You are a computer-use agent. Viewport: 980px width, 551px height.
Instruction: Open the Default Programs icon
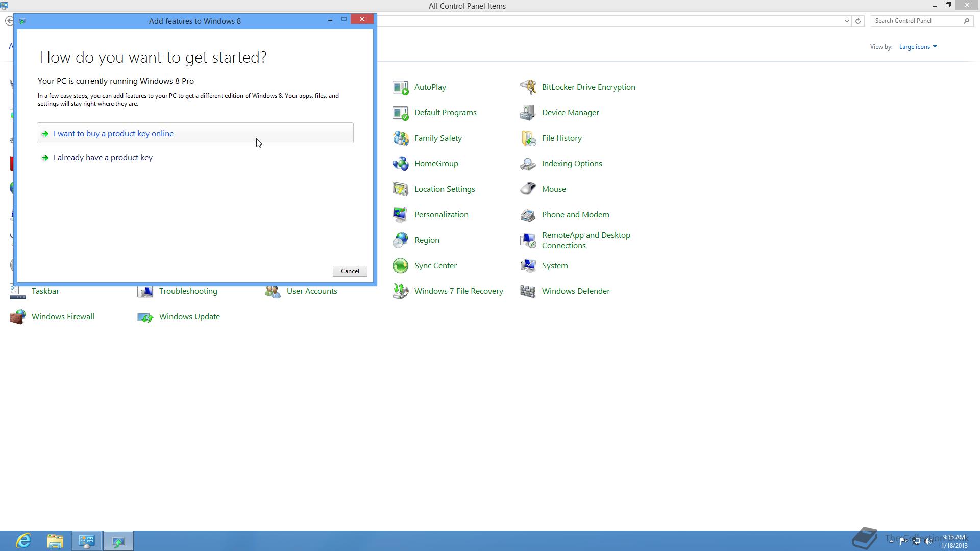click(401, 113)
